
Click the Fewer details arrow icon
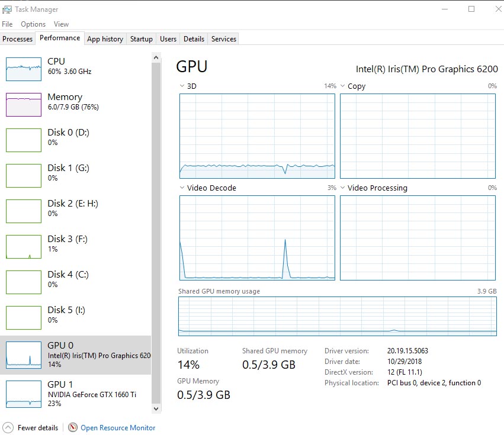8,427
